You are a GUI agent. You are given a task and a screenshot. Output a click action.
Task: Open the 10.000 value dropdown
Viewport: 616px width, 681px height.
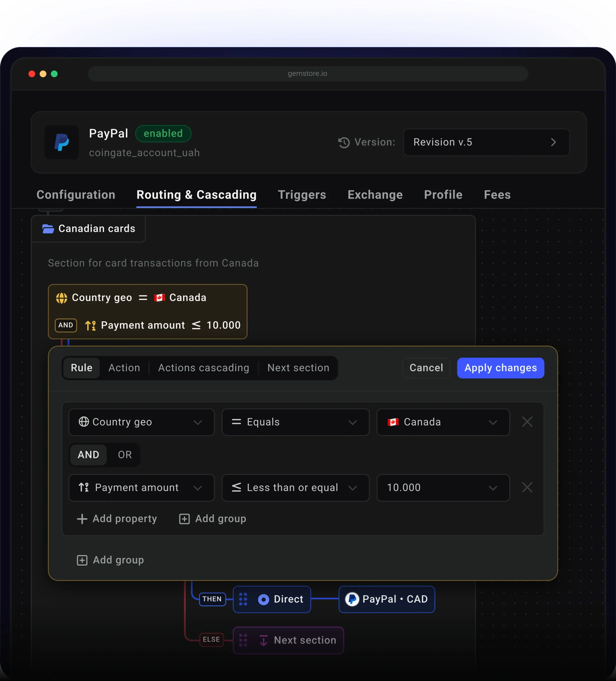point(443,487)
